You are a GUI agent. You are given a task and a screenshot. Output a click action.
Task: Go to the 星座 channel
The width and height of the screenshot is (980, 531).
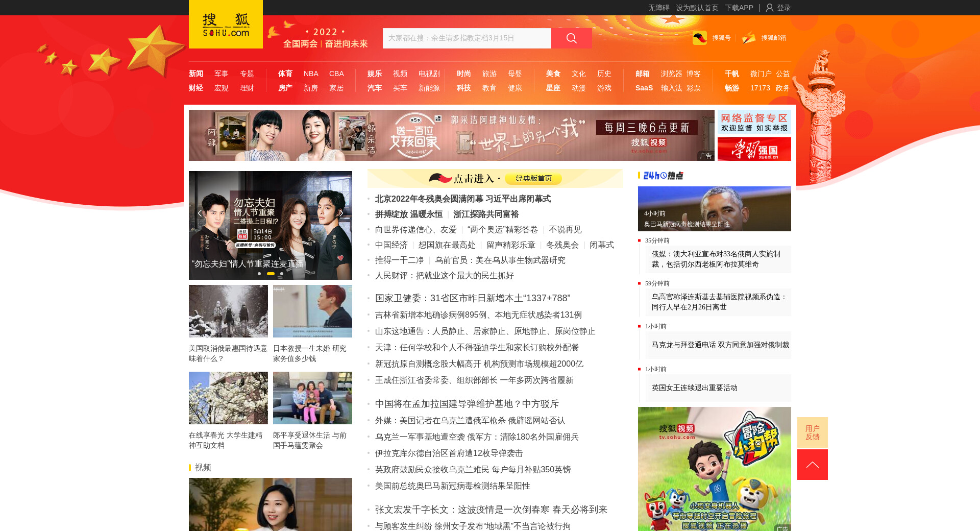pos(553,88)
